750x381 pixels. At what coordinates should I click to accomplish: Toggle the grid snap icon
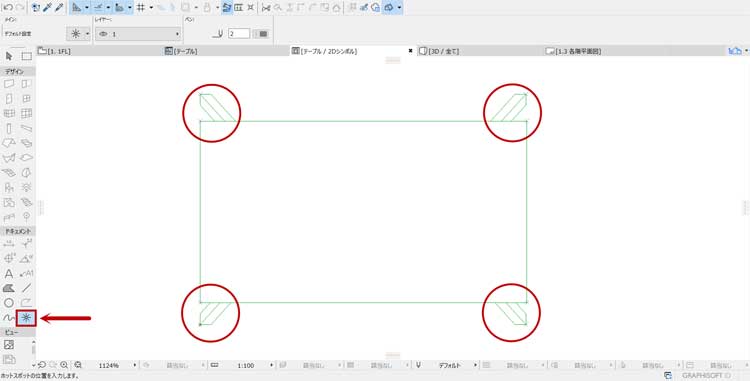click(141, 7)
